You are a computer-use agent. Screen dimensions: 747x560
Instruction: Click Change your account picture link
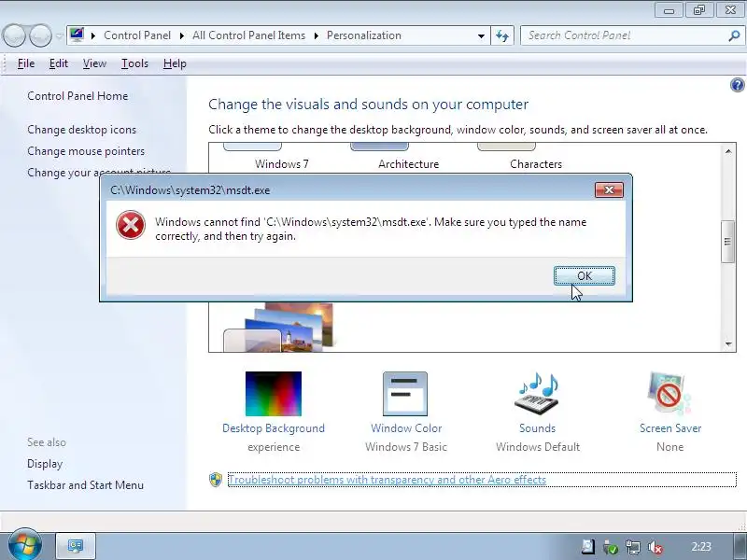tap(99, 172)
